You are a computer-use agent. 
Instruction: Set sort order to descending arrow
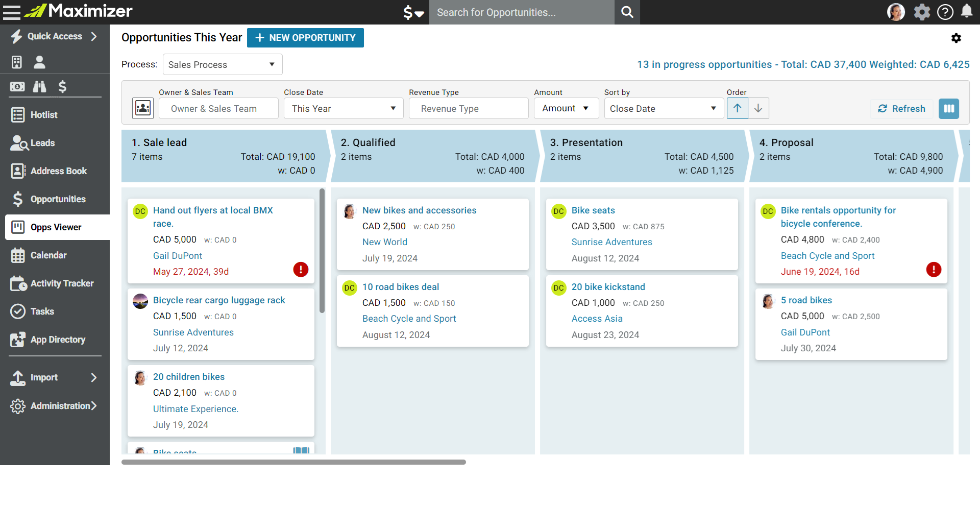[x=758, y=108]
